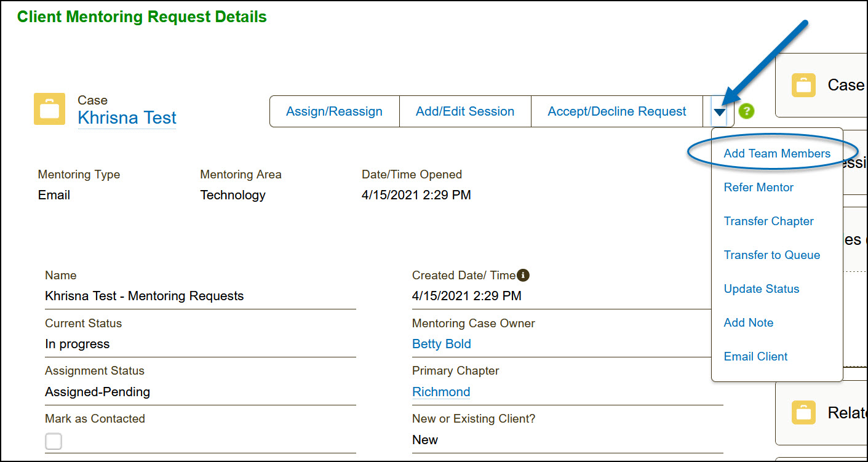
Task: Select Add Note menu item
Action: [x=748, y=323]
